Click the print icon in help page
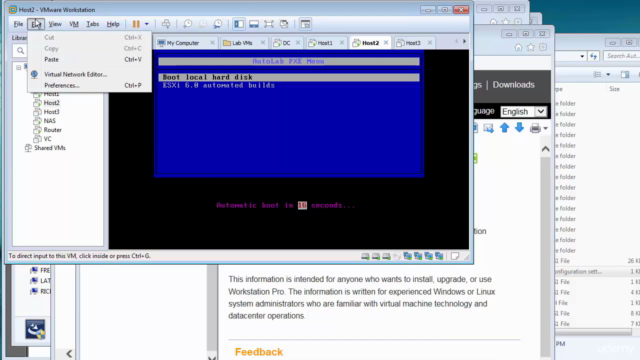 tap(535, 128)
